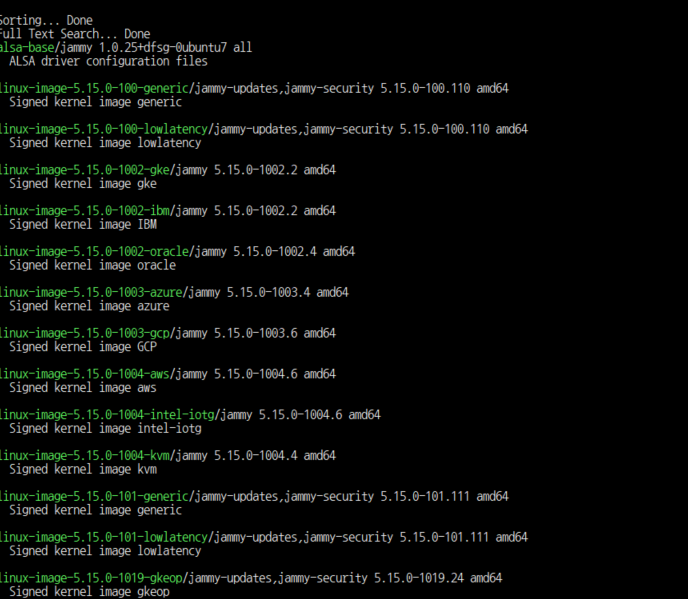Click version 5.15.0-1004.4 on kvm row
The image size is (688, 599).
(255, 456)
